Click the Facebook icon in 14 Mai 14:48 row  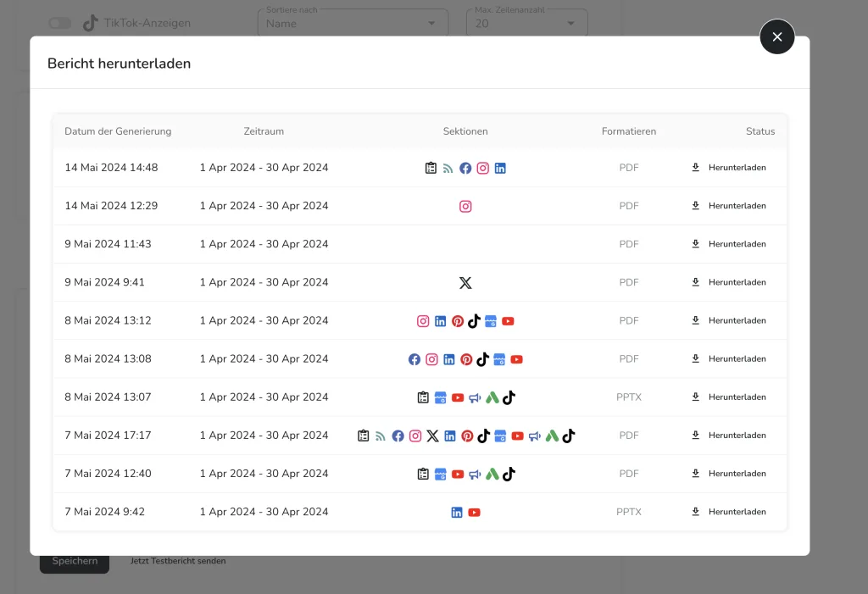(465, 169)
